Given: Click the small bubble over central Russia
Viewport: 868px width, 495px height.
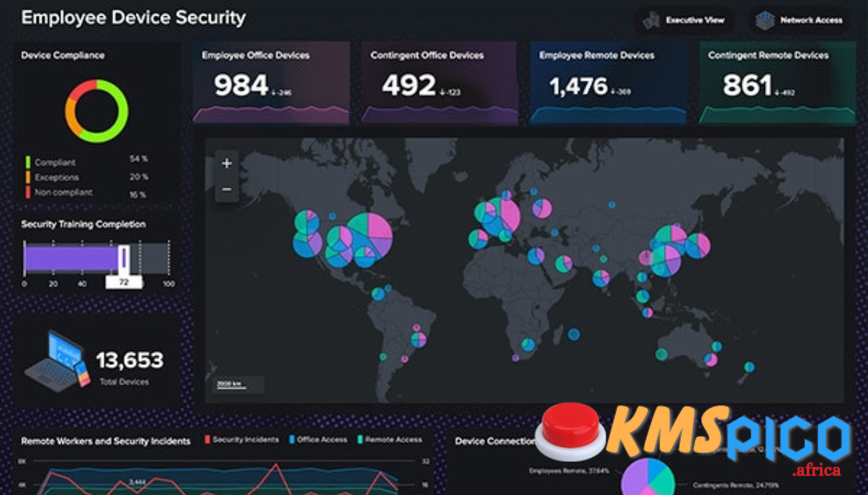Looking at the screenshot, I should 612,203.
